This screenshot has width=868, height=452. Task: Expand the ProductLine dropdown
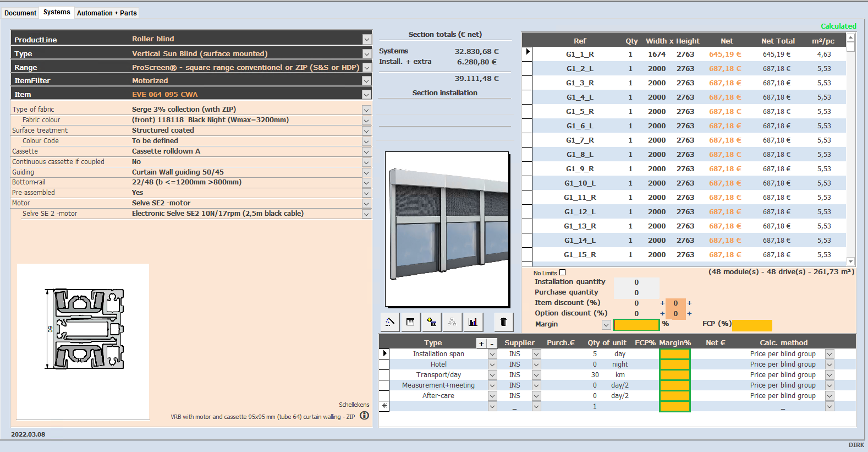pyautogui.click(x=367, y=39)
